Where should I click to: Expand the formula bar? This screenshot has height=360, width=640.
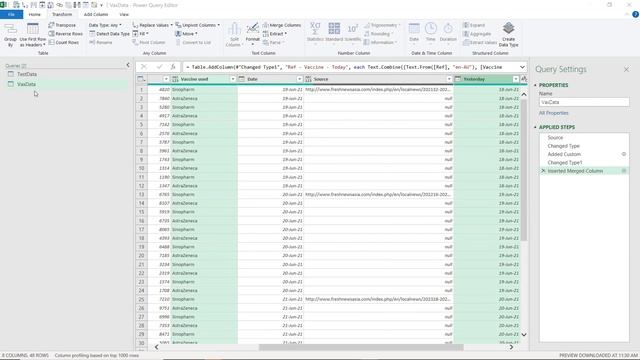(522, 67)
